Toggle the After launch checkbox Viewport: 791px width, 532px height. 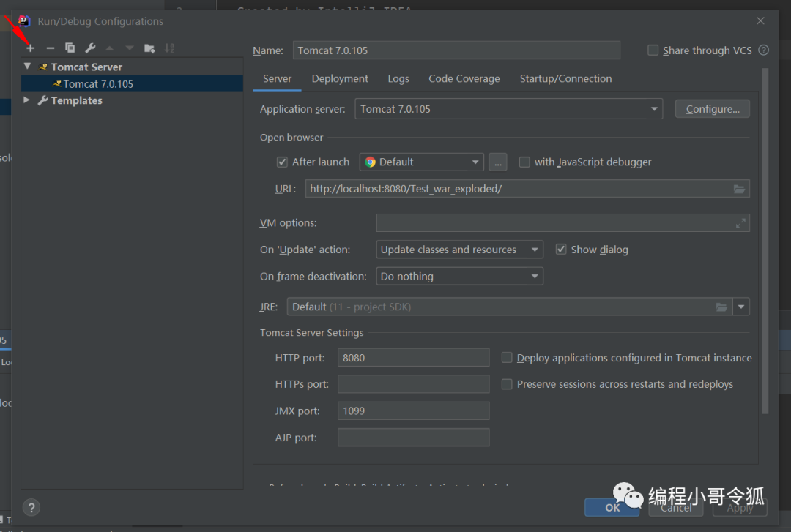pyautogui.click(x=282, y=162)
